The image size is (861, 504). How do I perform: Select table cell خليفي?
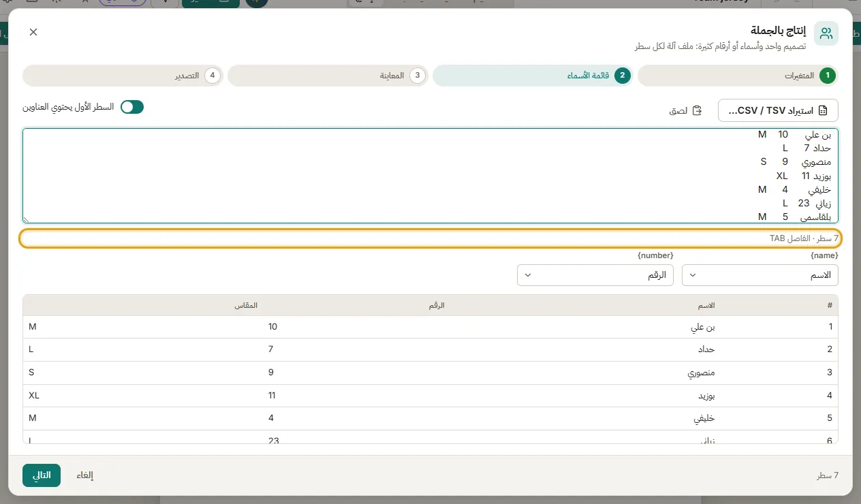(704, 418)
